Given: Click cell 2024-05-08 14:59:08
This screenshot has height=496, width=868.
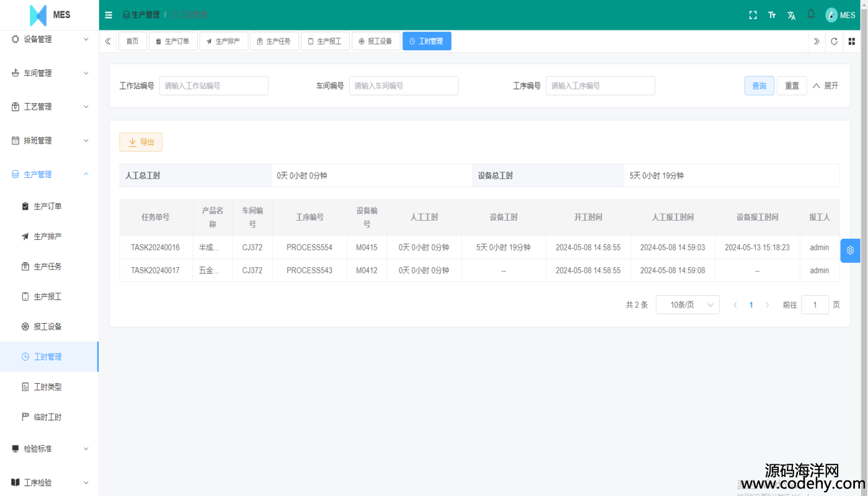Looking at the screenshot, I should pos(673,270).
